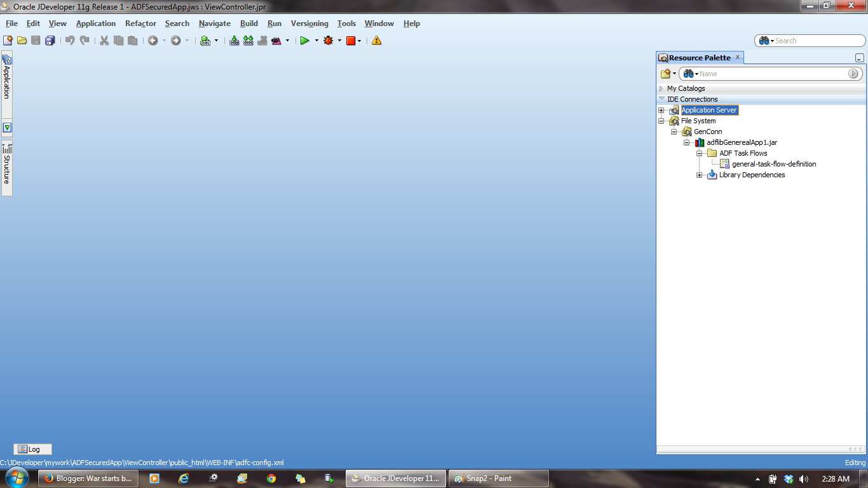Open the Versioning menu
Screen dimensions: 868x488
pyautogui.click(x=309, y=24)
